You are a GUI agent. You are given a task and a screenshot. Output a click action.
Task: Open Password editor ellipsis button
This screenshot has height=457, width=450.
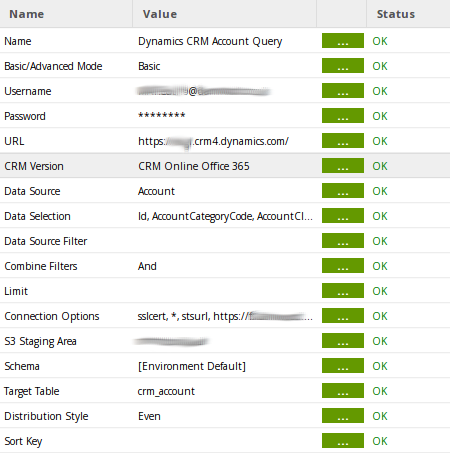[343, 116]
